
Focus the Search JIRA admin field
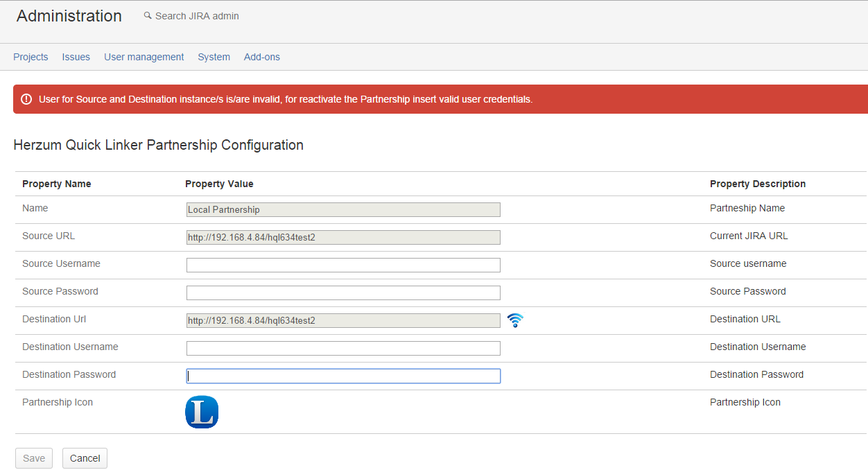coord(197,16)
